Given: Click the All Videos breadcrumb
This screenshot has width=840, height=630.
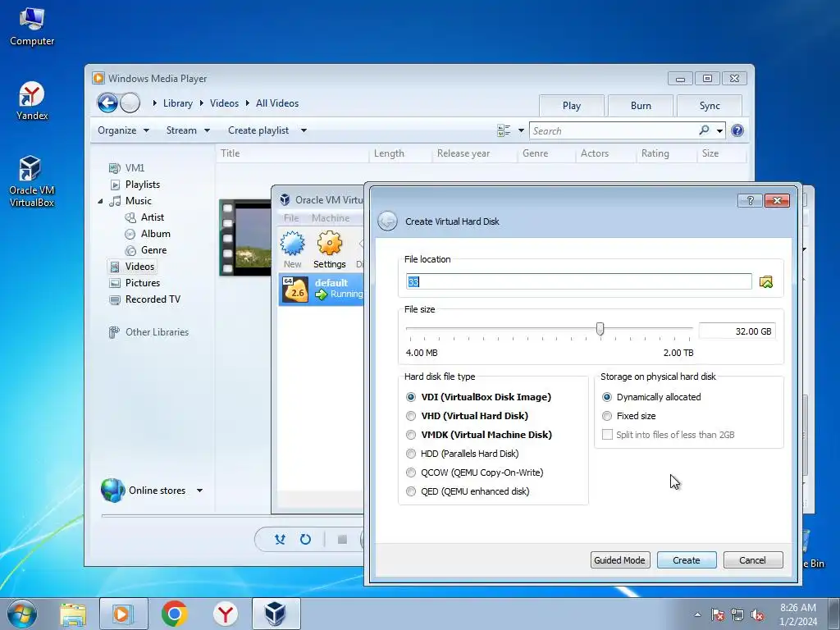Looking at the screenshot, I should tap(277, 103).
